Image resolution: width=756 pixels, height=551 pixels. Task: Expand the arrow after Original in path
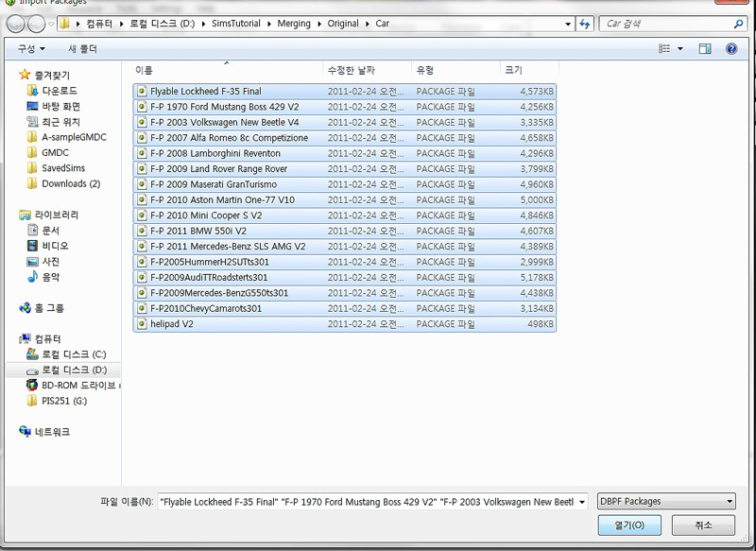click(x=367, y=24)
